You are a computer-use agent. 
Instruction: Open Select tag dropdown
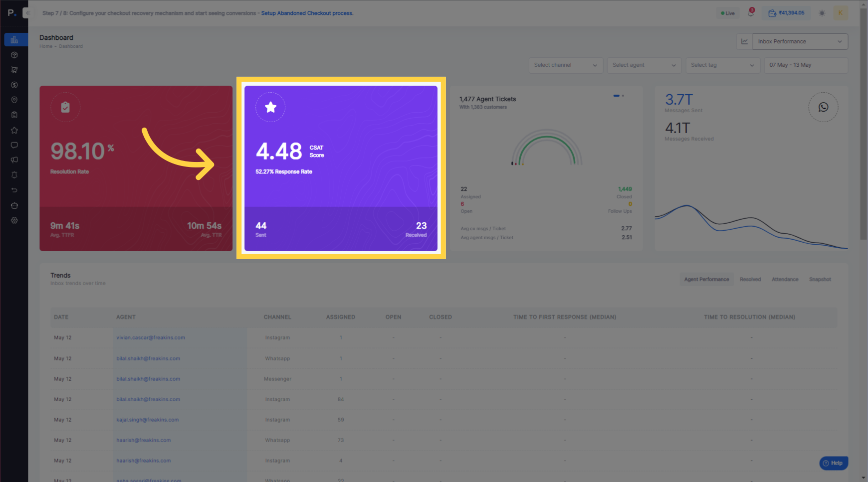click(722, 65)
